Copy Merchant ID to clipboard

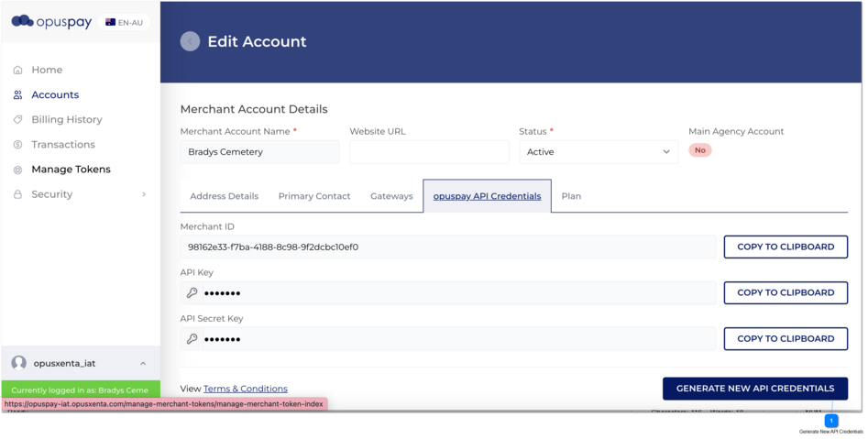[x=786, y=247]
